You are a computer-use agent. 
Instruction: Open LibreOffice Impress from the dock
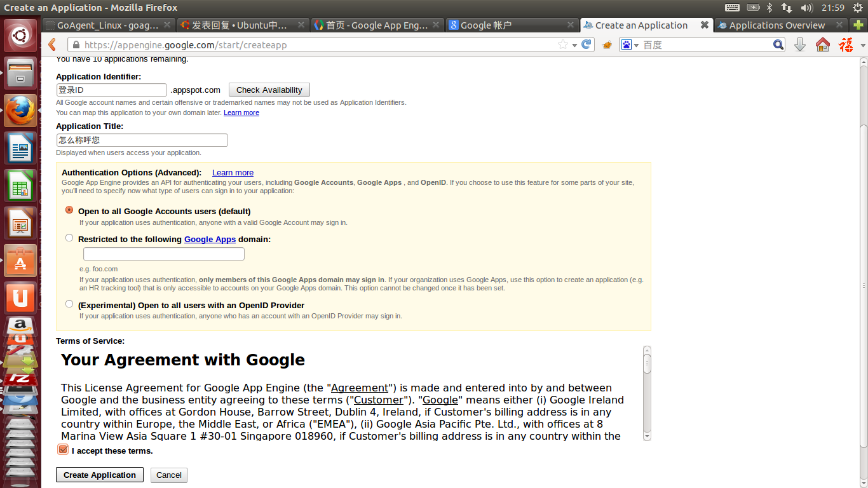pos(20,223)
